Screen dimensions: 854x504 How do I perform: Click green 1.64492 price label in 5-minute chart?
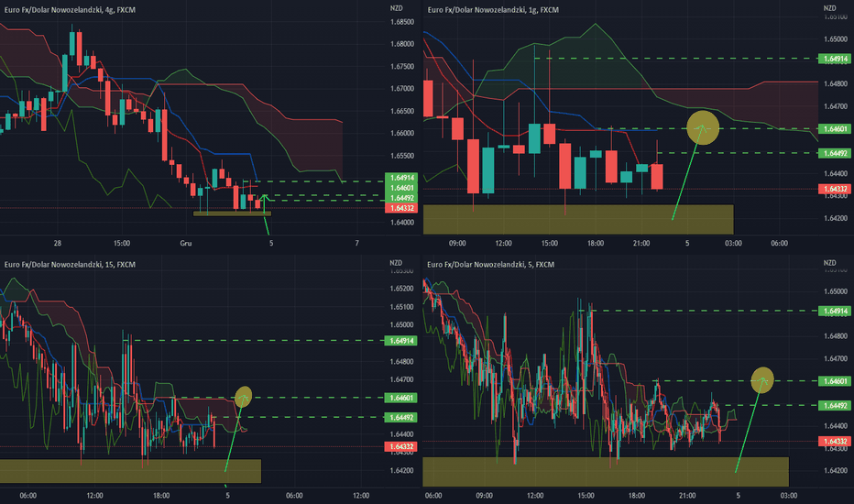pyautogui.click(x=835, y=406)
